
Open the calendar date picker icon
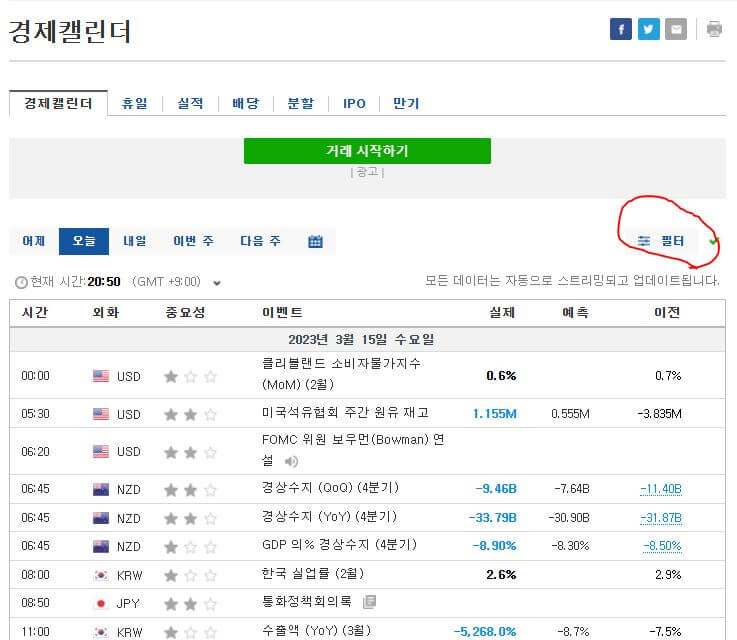[315, 242]
